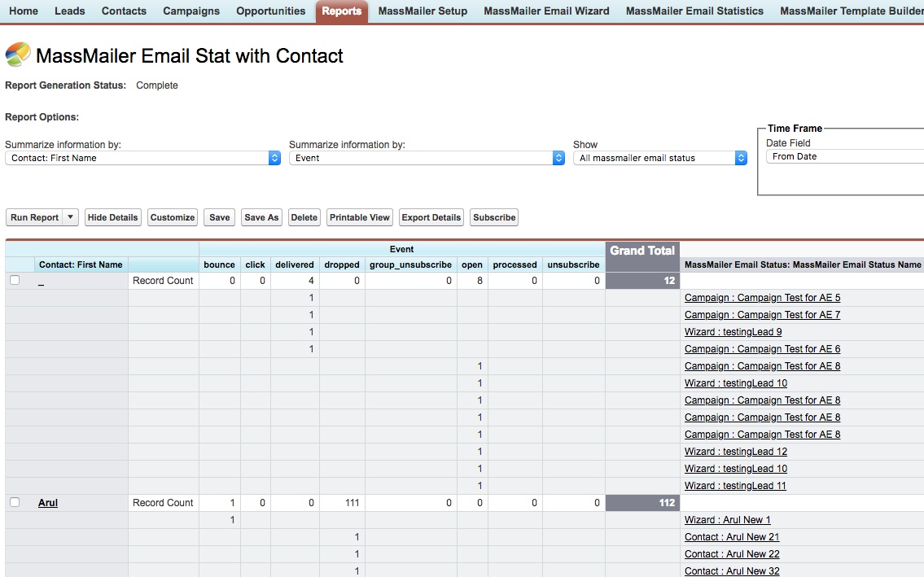Open Wizard : testingLead 9 link
Viewport: 924px width, 577px height.
point(733,332)
